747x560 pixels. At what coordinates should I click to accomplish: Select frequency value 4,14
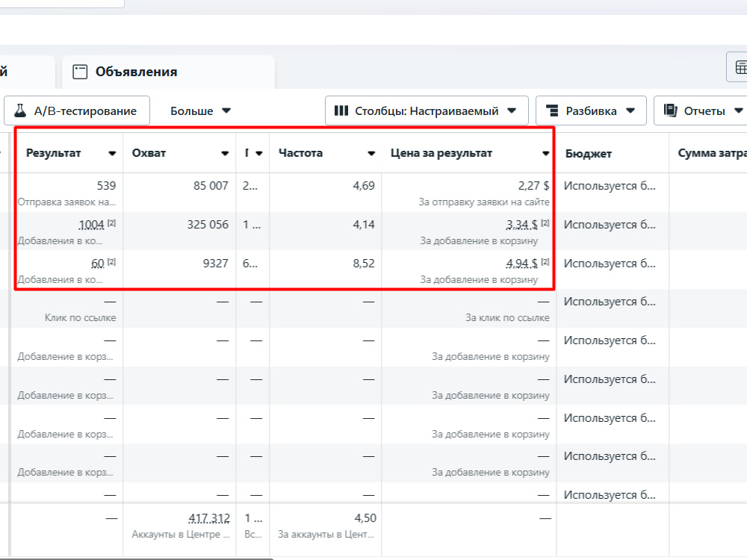pos(364,225)
